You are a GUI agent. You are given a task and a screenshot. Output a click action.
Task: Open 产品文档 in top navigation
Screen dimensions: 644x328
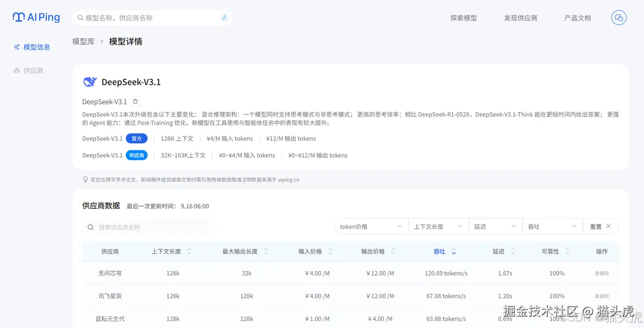click(578, 18)
